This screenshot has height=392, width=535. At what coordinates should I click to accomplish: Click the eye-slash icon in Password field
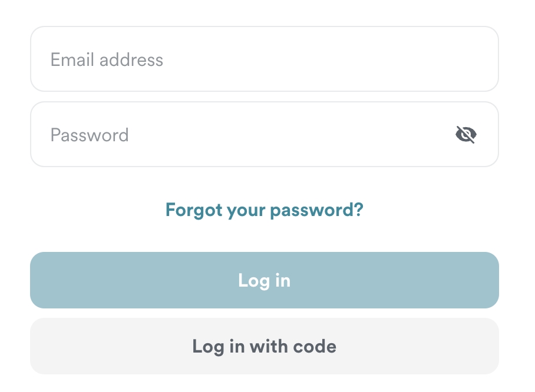click(465, 135)
